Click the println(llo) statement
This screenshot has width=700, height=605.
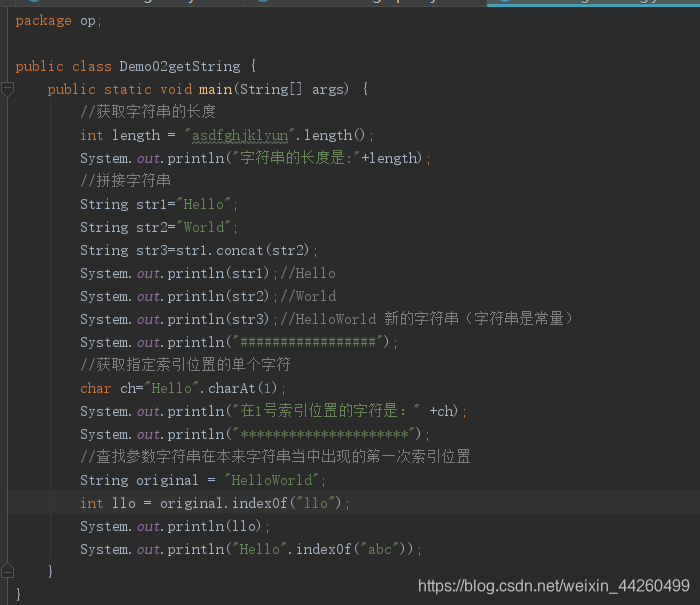[175, 527]
